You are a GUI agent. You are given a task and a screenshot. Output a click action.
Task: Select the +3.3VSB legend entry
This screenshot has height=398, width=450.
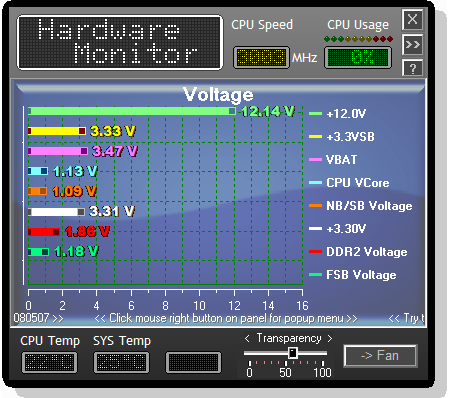[x=341, y=137]
